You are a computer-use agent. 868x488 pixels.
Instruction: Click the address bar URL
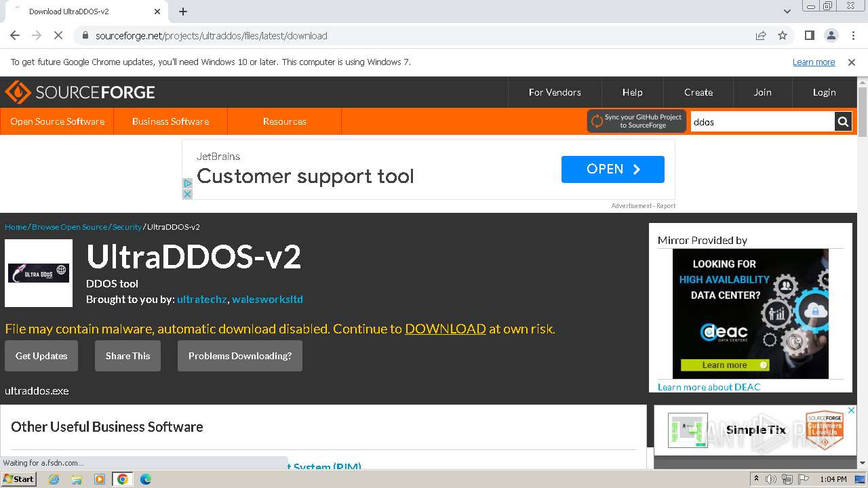coord(212,36)
